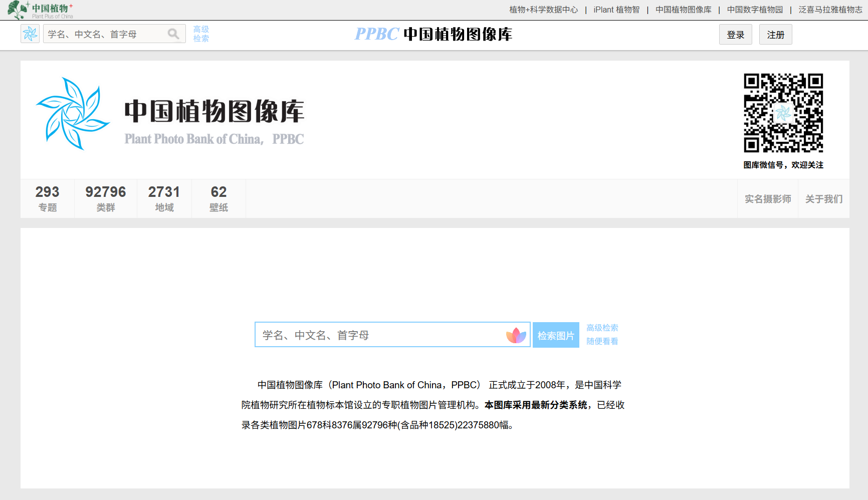Open 高级检索 link beside main search button

click(602, 328)
